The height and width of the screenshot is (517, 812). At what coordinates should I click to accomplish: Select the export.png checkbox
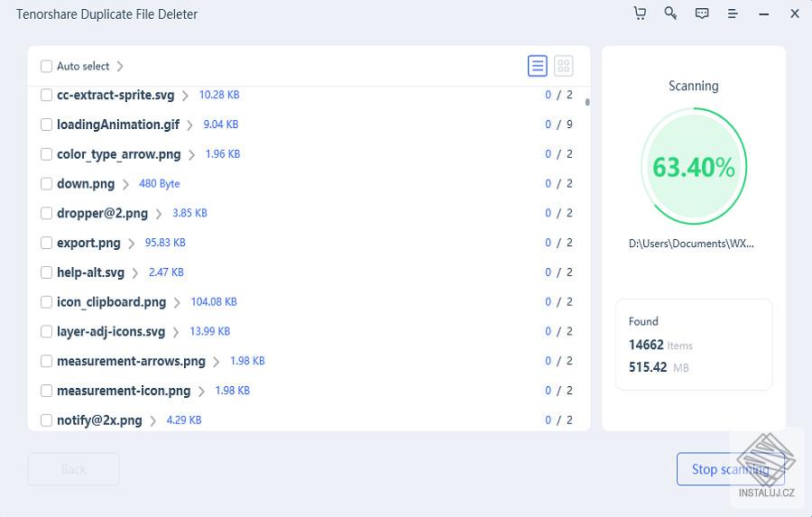coord(46,243)
